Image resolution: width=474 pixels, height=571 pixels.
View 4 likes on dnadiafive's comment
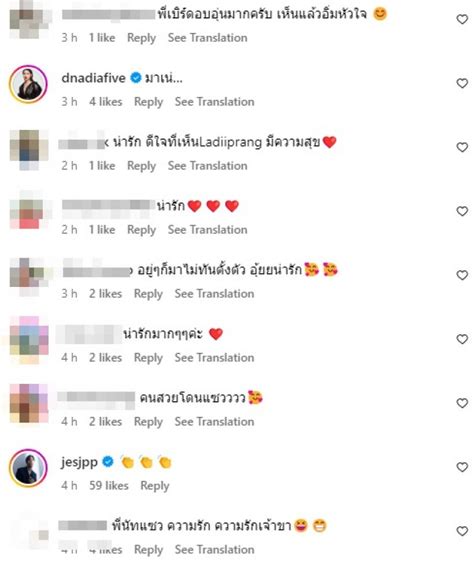tap(106, 102)
